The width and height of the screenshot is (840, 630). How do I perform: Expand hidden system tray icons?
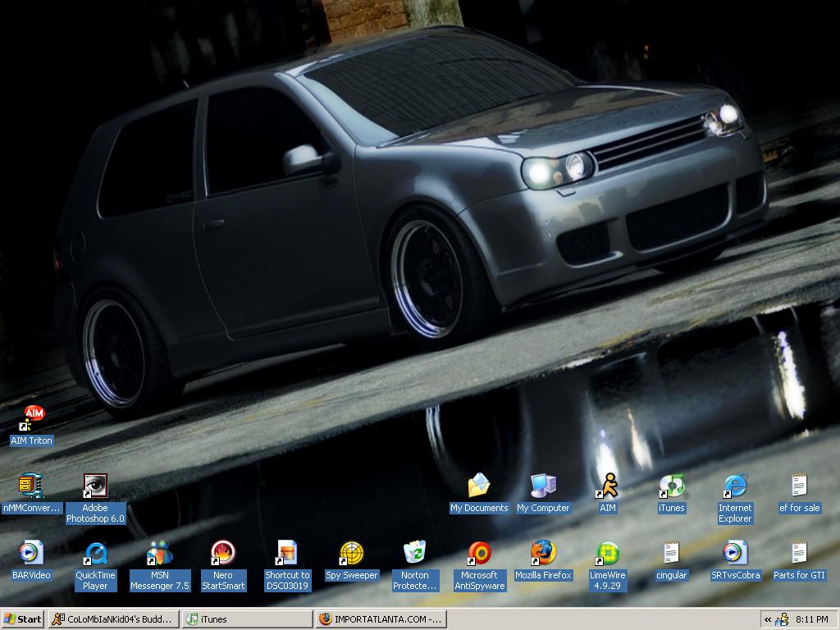[768, 619]
